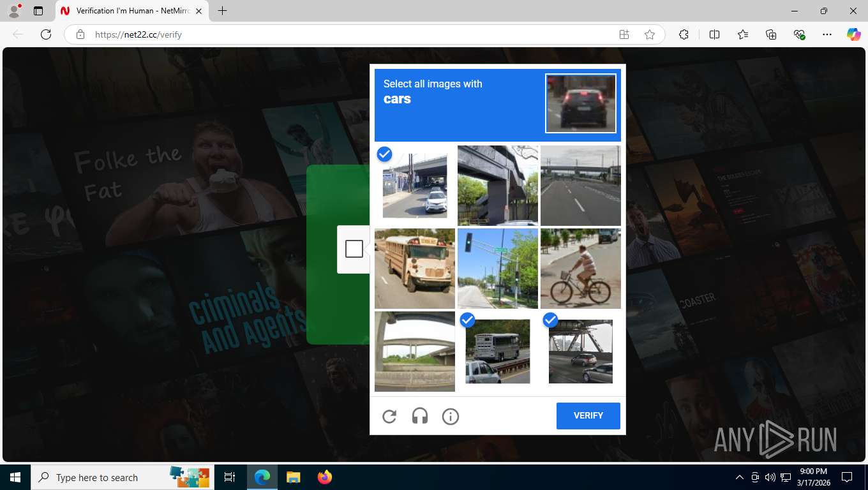The height and width of the screenshot is (490, 868).
Task: Select the elevated concrete structure tile
Action: (498, 186)
